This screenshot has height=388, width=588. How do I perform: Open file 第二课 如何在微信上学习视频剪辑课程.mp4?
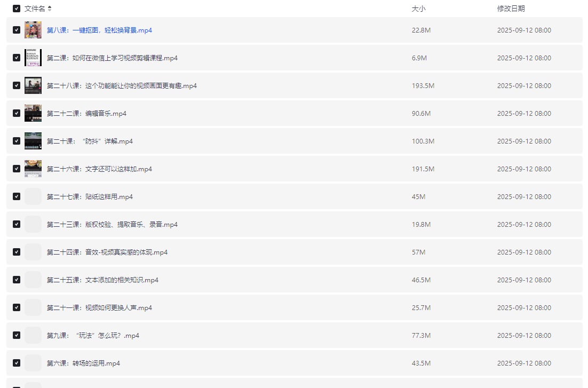tap(112, 58)
